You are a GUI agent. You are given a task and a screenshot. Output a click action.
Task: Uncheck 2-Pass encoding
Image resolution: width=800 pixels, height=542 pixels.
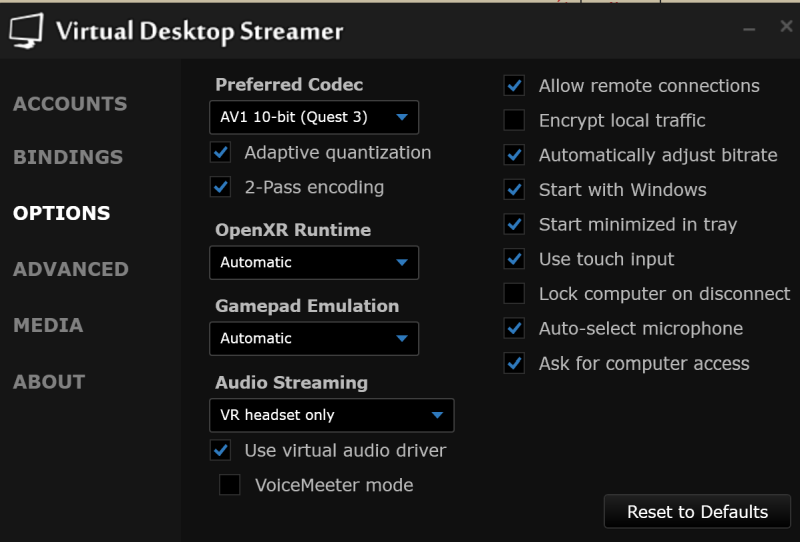(221, 187)
